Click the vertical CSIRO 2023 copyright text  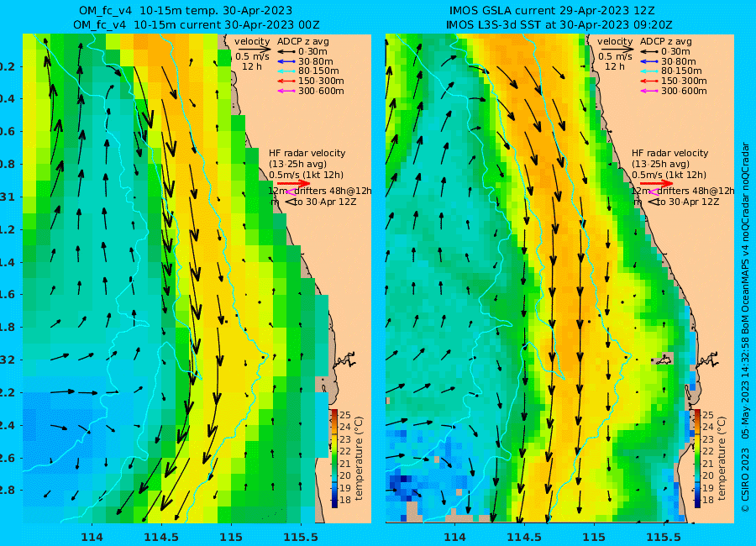(x=745, y=327)
